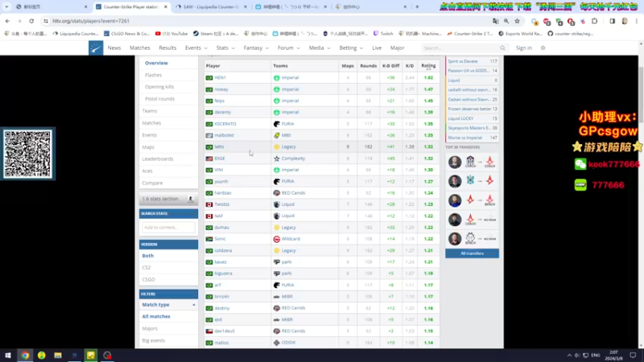Open the Flashes stats page

coord(153,75)
